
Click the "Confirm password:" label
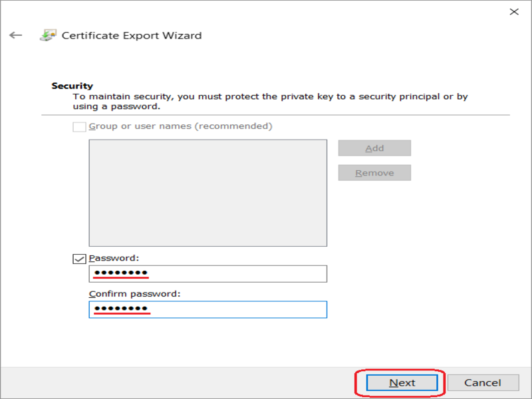135,294
